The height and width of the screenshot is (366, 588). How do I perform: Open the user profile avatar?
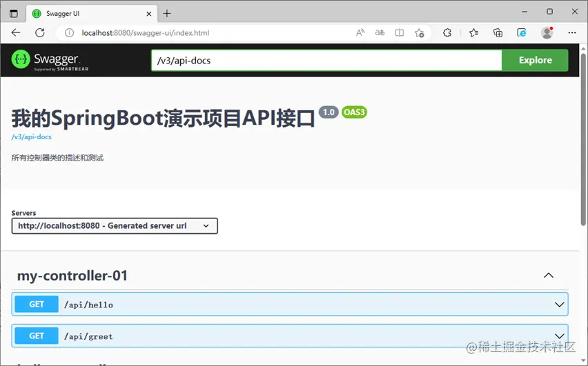point(547,32)
